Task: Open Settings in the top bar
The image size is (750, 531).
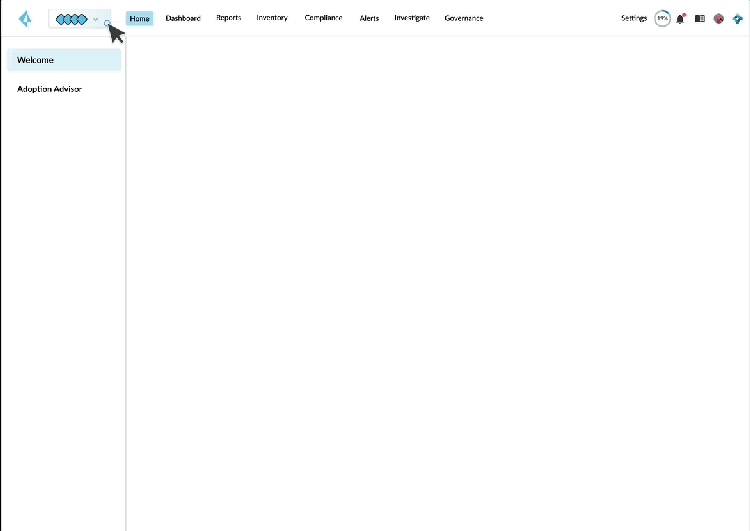Action: click(634, 19)
